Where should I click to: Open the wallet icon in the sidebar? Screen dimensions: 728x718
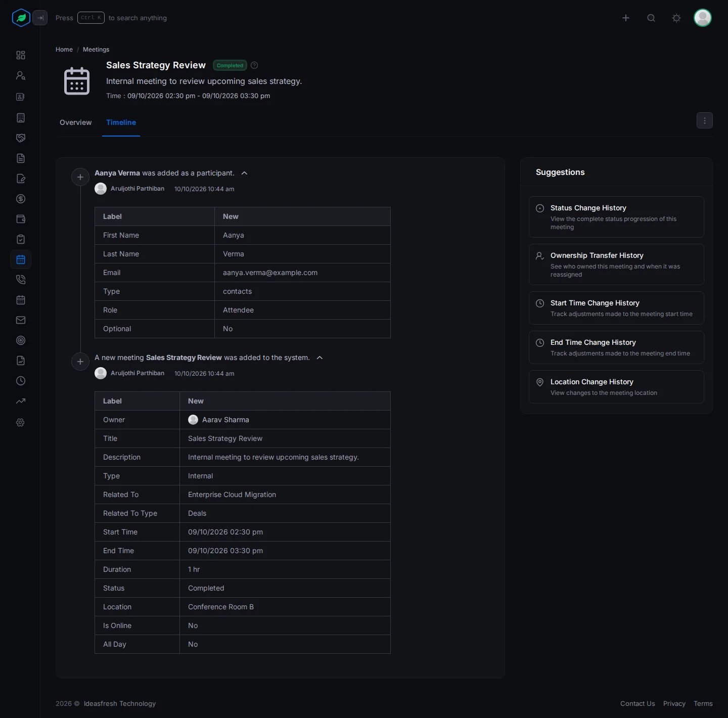point(21,219)
